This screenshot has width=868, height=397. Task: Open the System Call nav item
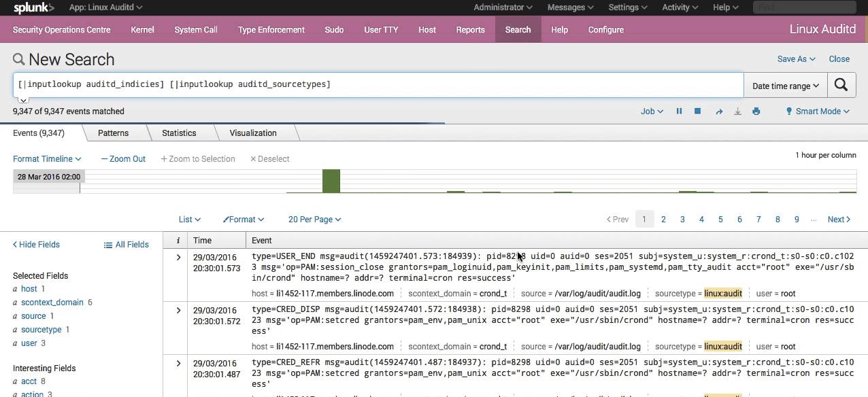click(196, 30)
